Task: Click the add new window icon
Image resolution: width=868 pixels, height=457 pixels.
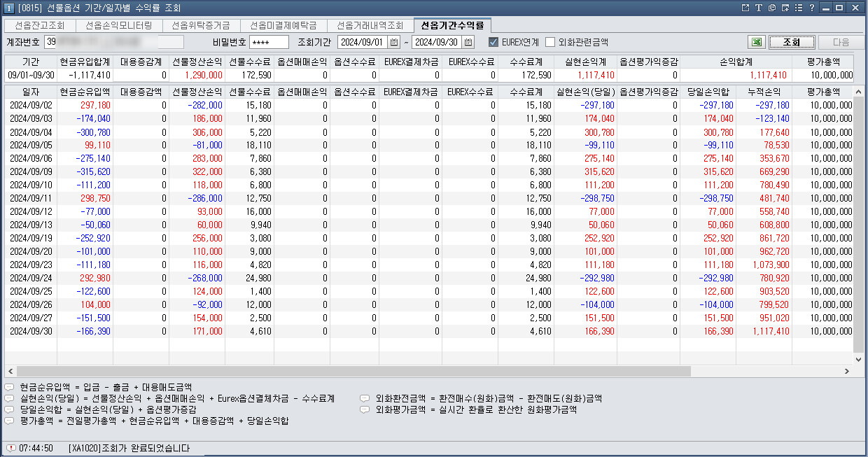Action: (x=785, y=8)
